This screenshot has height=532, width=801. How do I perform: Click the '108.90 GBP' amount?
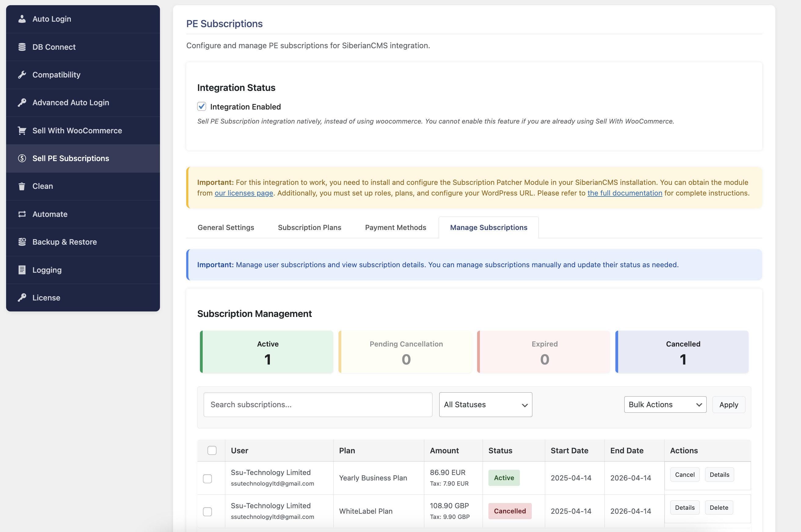449,505
